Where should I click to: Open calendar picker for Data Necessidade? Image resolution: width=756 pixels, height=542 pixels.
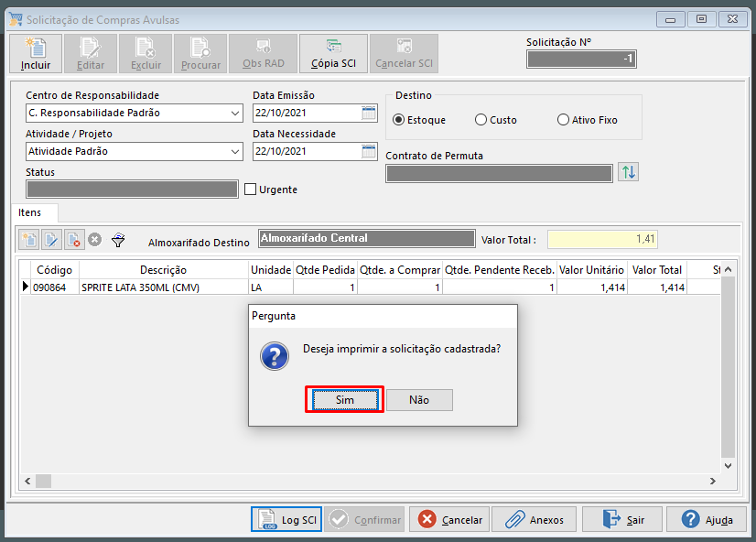click(369, 151)
